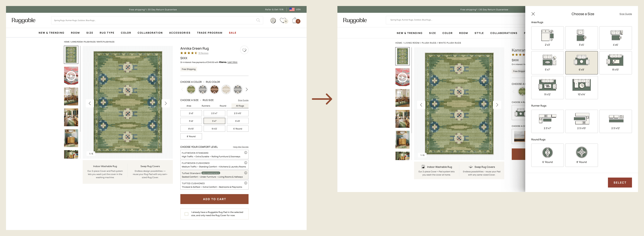Choose the 6' Round size button in left mockup
Viewport: 644px width, 236px height.
coord(237,129)
